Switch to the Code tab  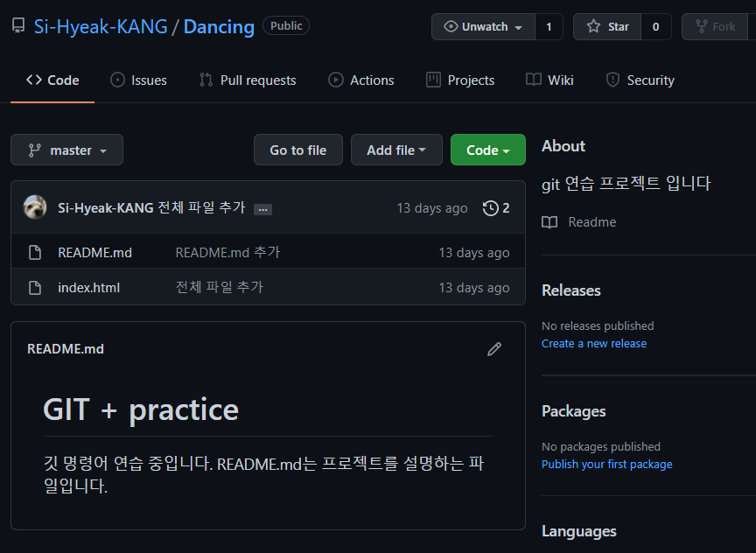[x=52, y=80]
